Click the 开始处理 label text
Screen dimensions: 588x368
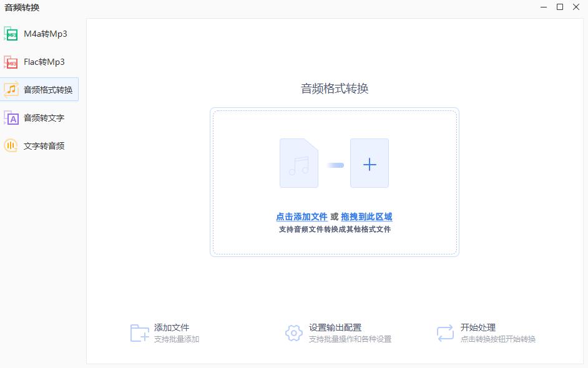point(479,326)
